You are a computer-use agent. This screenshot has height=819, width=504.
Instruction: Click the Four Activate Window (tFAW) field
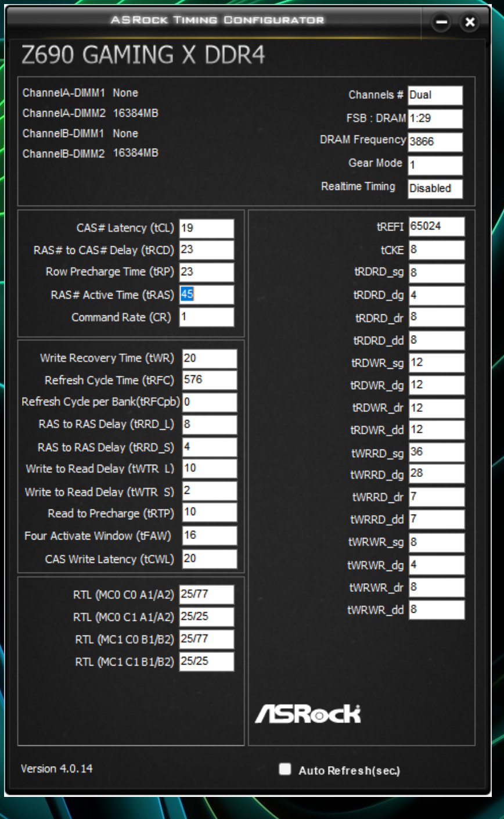(210, 536)
